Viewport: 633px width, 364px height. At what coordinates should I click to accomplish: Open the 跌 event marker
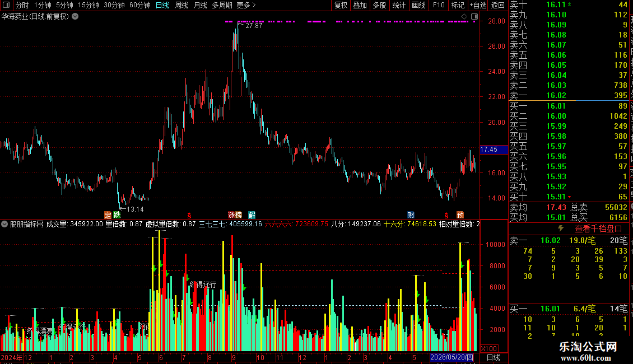117,214
